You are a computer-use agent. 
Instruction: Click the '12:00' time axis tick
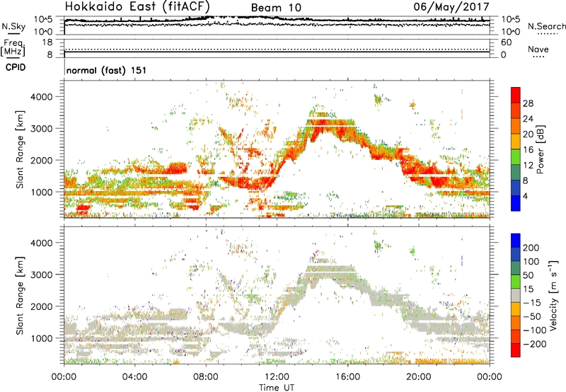point(277,377)
